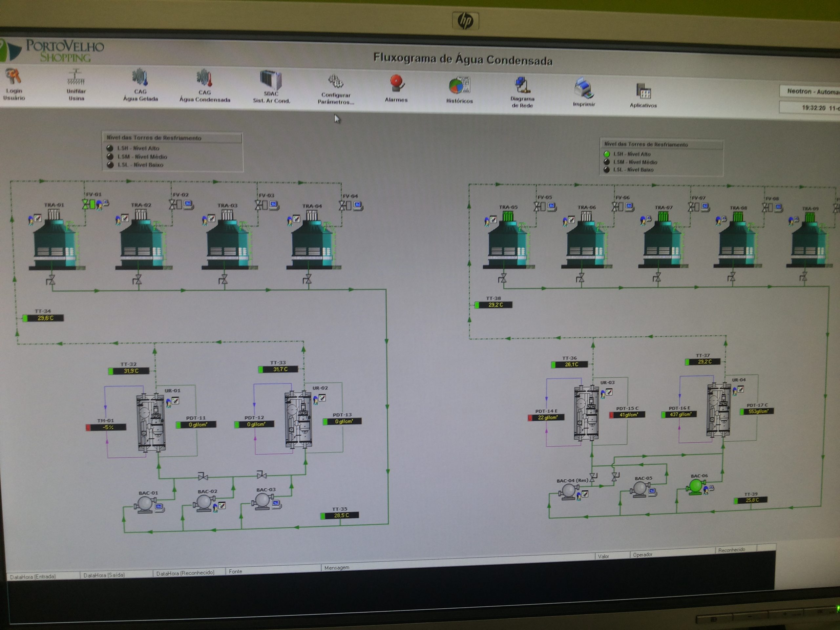
Task: Click the green BAC-06 pump
Action: coord(695,486)
